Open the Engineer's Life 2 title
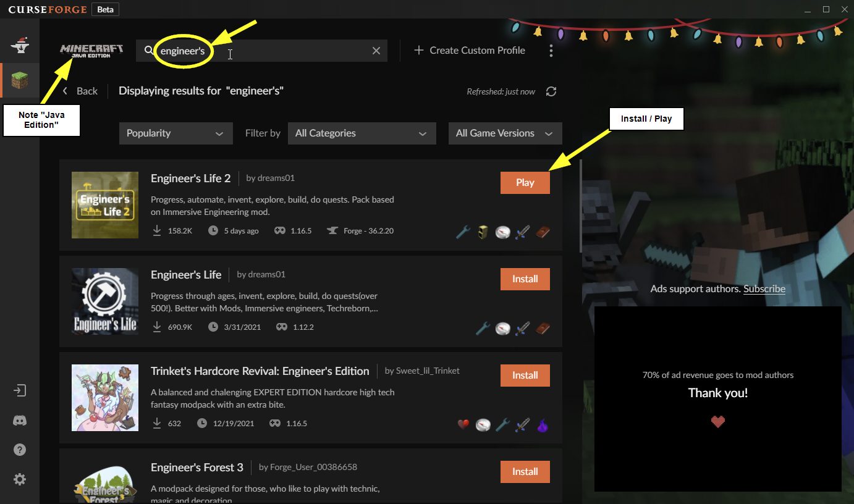The width and height of the screenshot is (854, 504). tap(190, 178)
